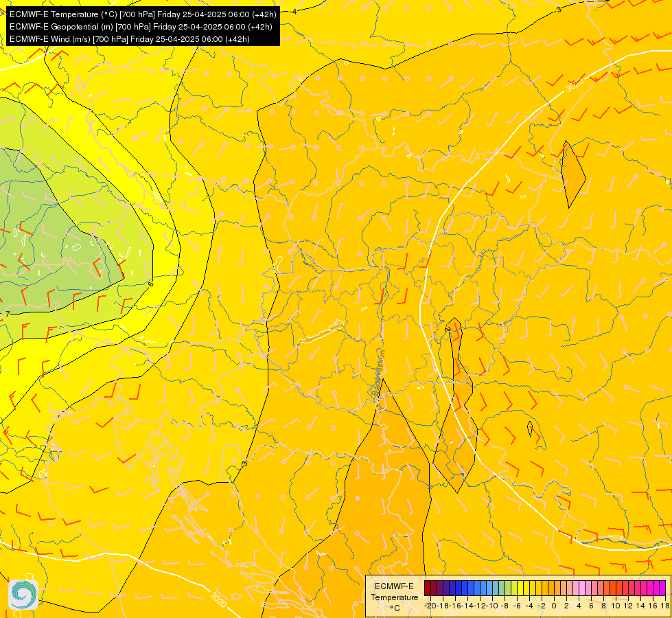Screen dimensions: 672x618
Task: Click the "0" tick label on the temperature scale
Action: (x=554, y=606)
